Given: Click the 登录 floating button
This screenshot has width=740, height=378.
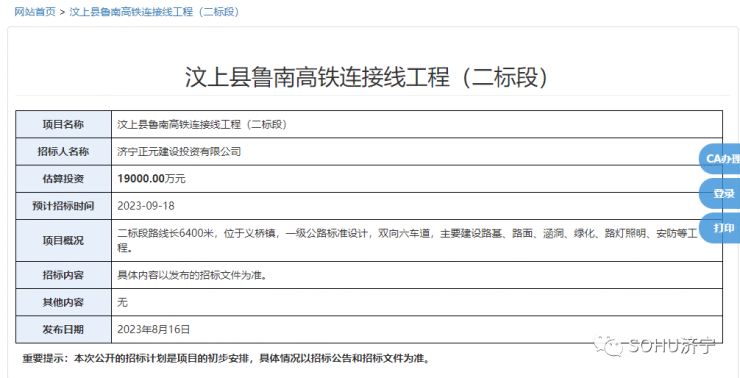Looking at the screenshot, I should (720, 193).
